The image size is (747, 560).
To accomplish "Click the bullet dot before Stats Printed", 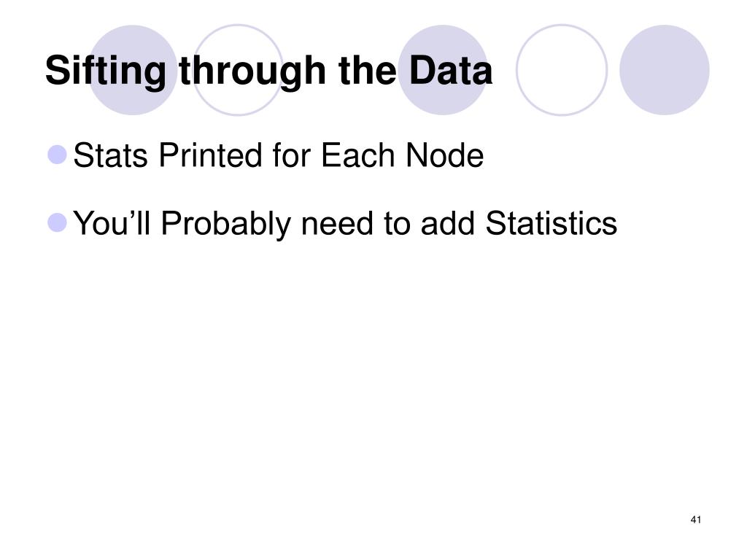I will [58, 155].
